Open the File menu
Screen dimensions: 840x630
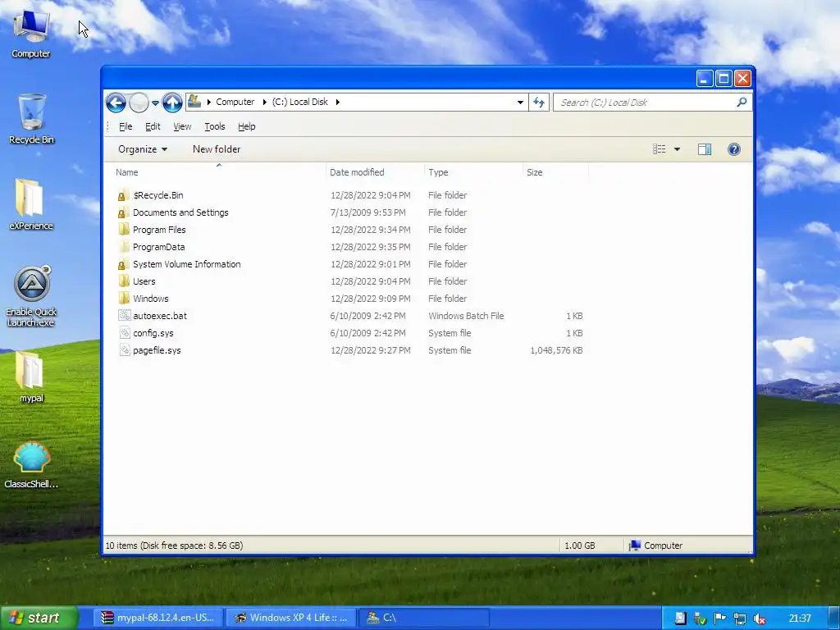click(x=126, y=126)
